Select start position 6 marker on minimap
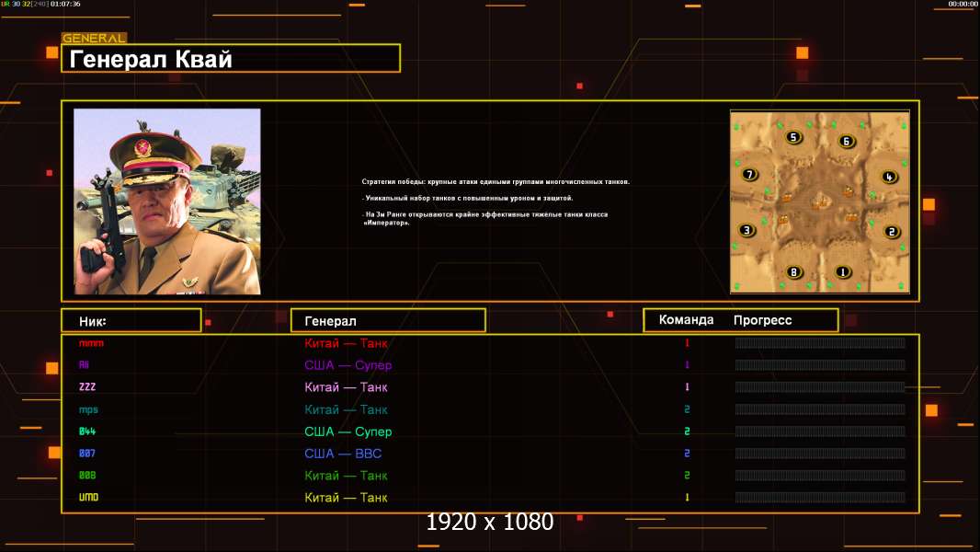 [847, 142]
